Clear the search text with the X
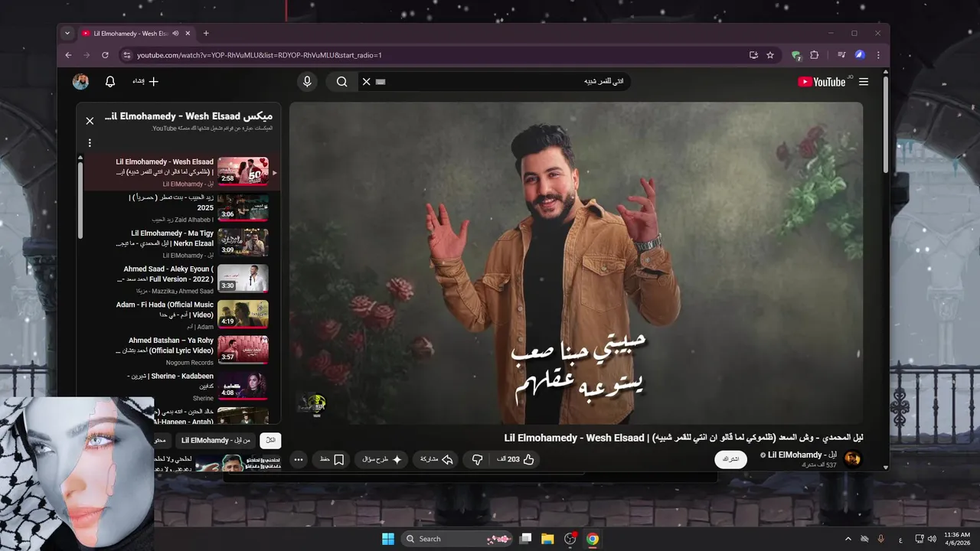This screenshot has height=551, width=980. pos(366,82)
